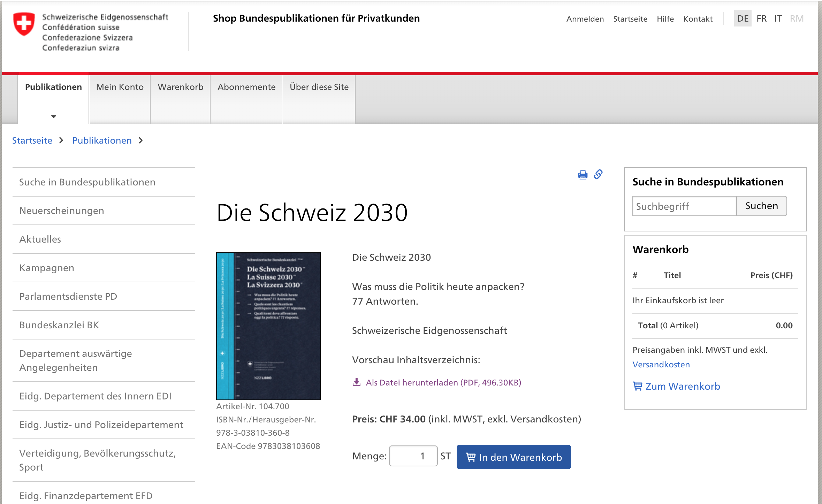Open Bundeskanzlei BK in sidebar
The height and width of the screenshot is (504, 822).
click(59, 325)
